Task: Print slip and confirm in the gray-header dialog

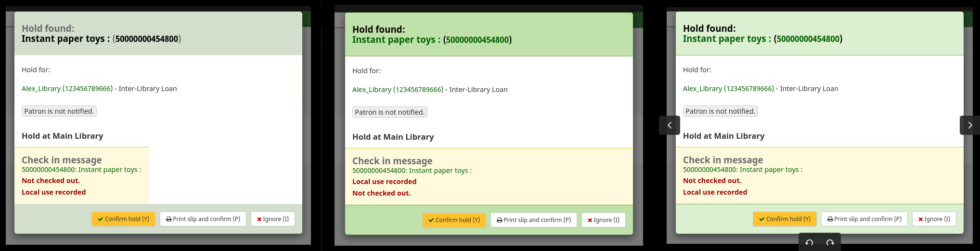Action: (x=203, y=219)
